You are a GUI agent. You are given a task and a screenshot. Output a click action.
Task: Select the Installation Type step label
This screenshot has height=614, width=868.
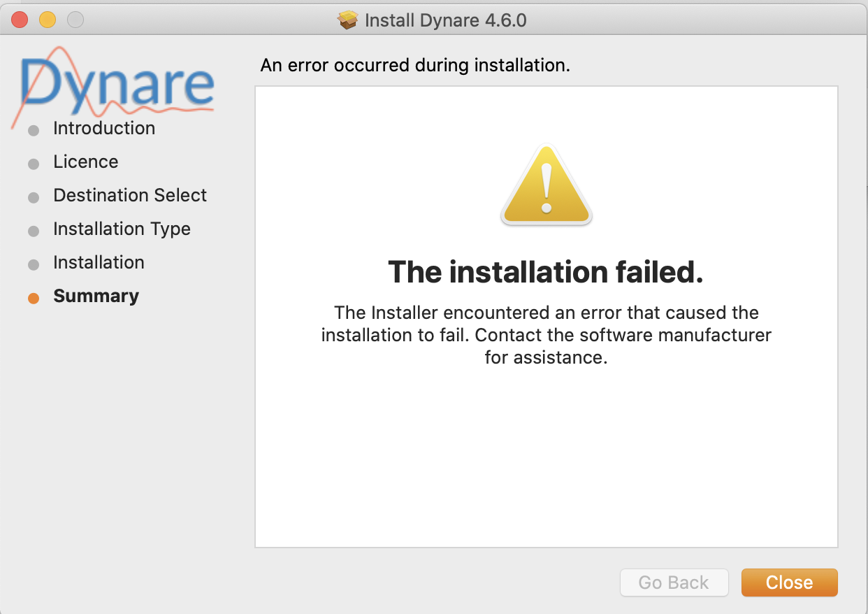(x=122, y=229)
